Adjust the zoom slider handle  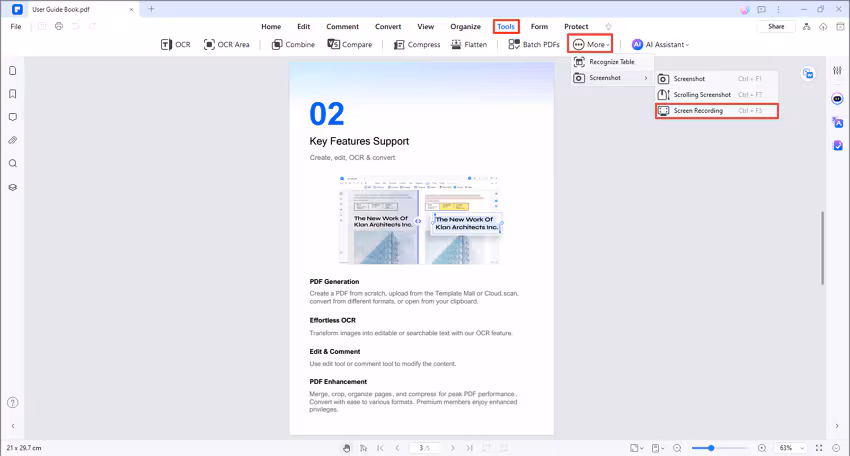tap(710, 448)
